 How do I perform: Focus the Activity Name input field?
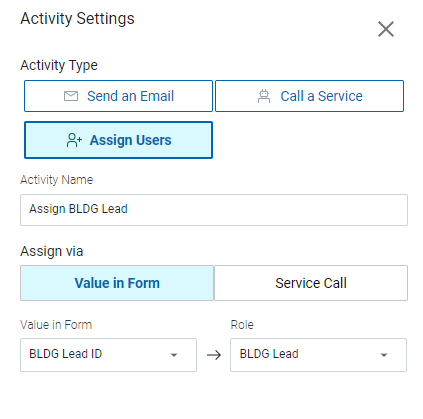click(214, 210)
